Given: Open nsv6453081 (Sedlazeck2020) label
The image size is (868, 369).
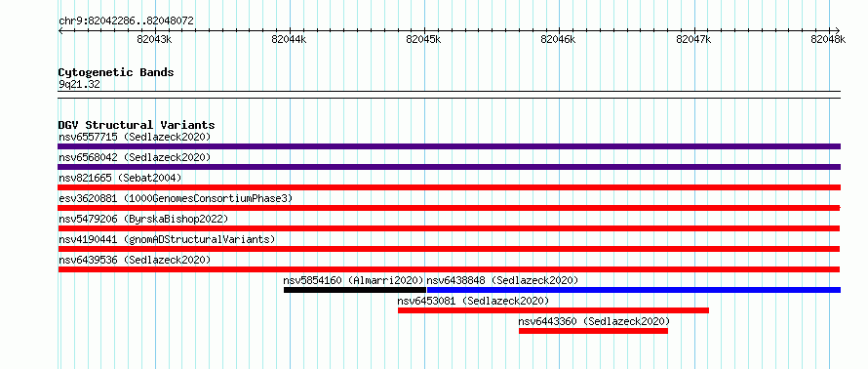Looking at the screenshot, I should (x=473, y=301).
